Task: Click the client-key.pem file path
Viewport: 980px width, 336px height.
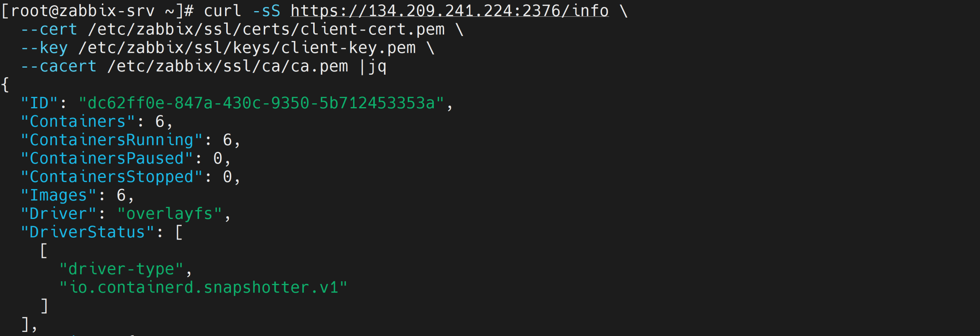Action: click(x=247, y=48)
